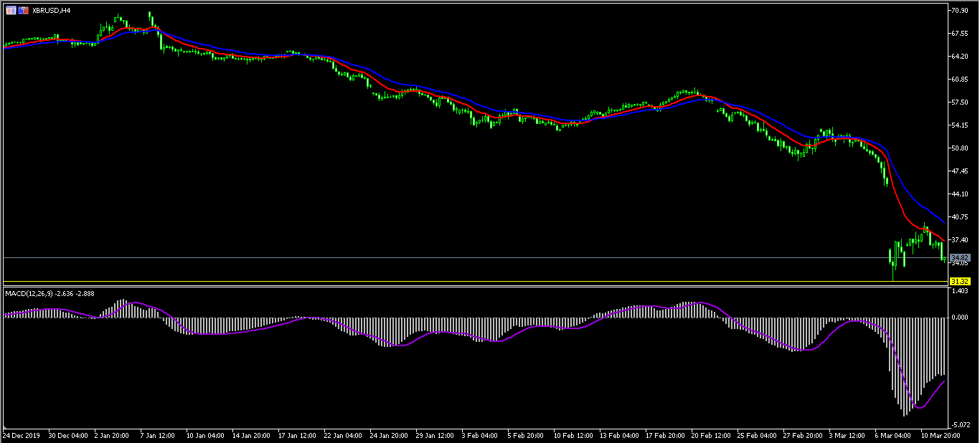Click the 17 Jan 12:00 time label

click(x=297, y=435)
